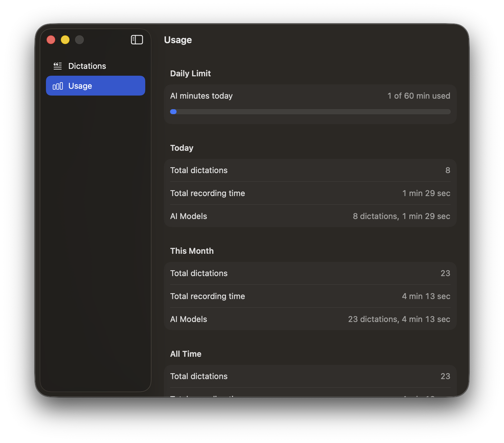Select This Month's Total dictations row
This screenshot has height=443, width=504.
click(310, 273)
